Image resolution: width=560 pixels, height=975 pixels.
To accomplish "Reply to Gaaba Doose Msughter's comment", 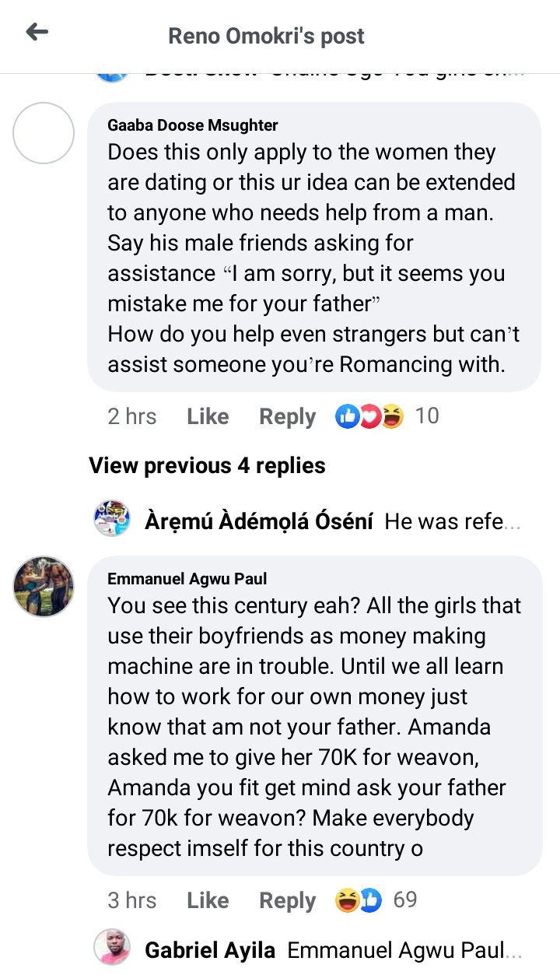I will click(287, 416).
